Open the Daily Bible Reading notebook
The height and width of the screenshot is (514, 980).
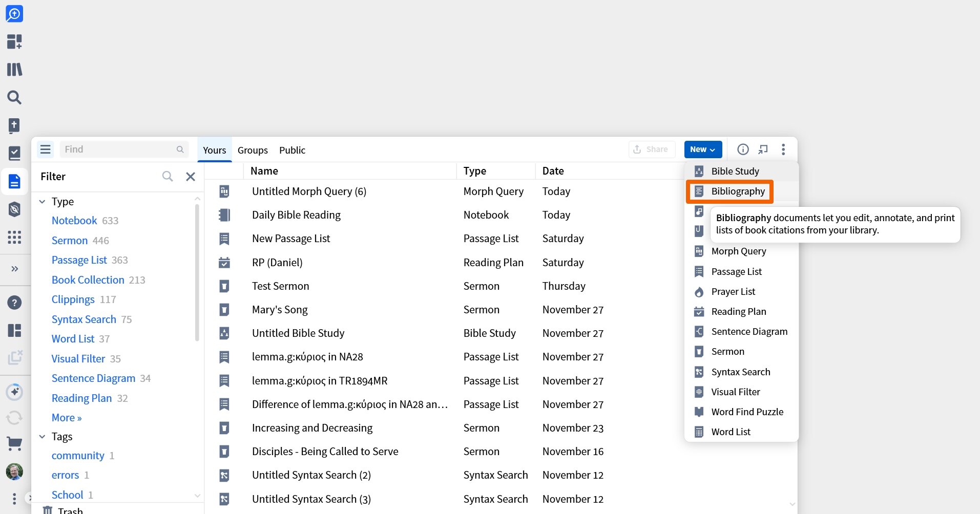point(296,215)
